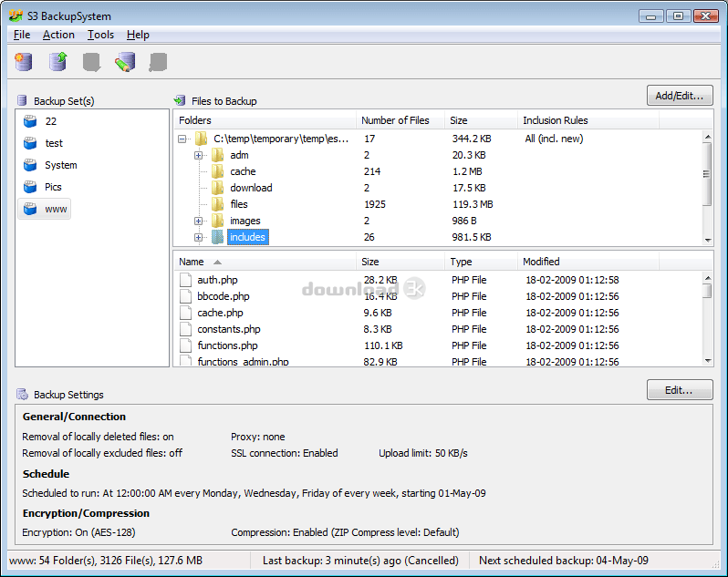This screenshot has height=577, width=728.
Task: Expand the images folder node
Action: [x=198, y=221]
